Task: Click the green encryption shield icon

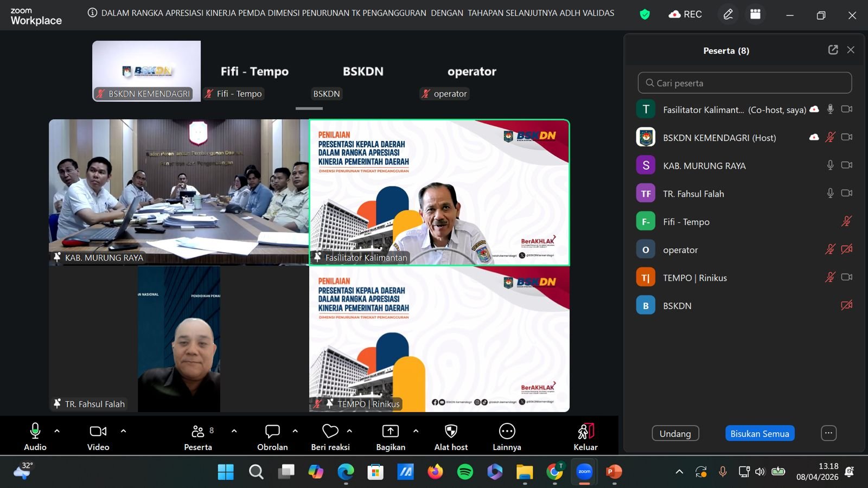Action: [644, 15]
